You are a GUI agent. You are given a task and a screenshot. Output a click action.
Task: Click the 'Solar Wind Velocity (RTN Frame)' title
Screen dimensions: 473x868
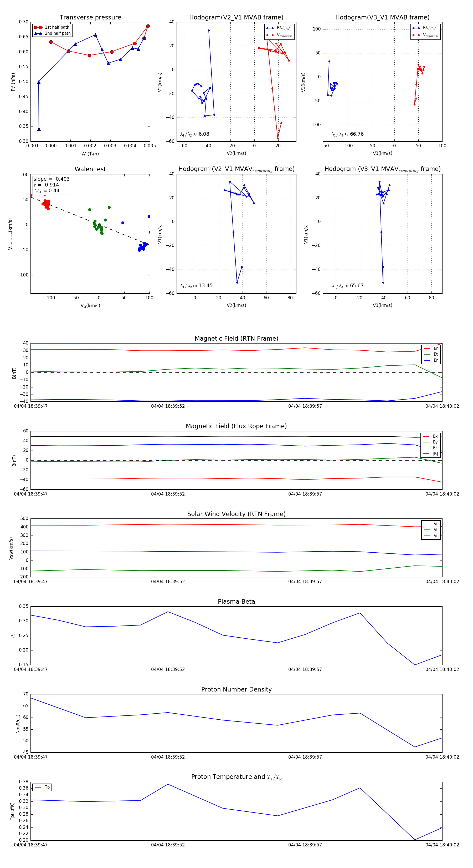236,514
